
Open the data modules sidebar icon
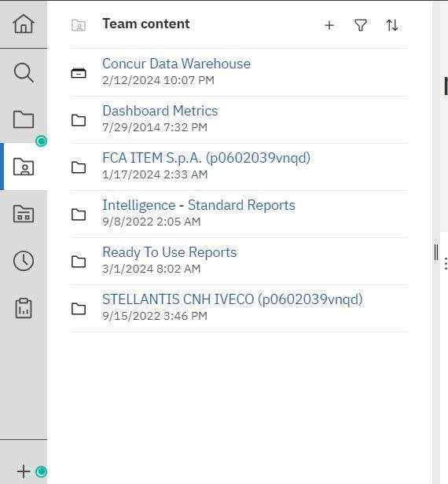24,214
